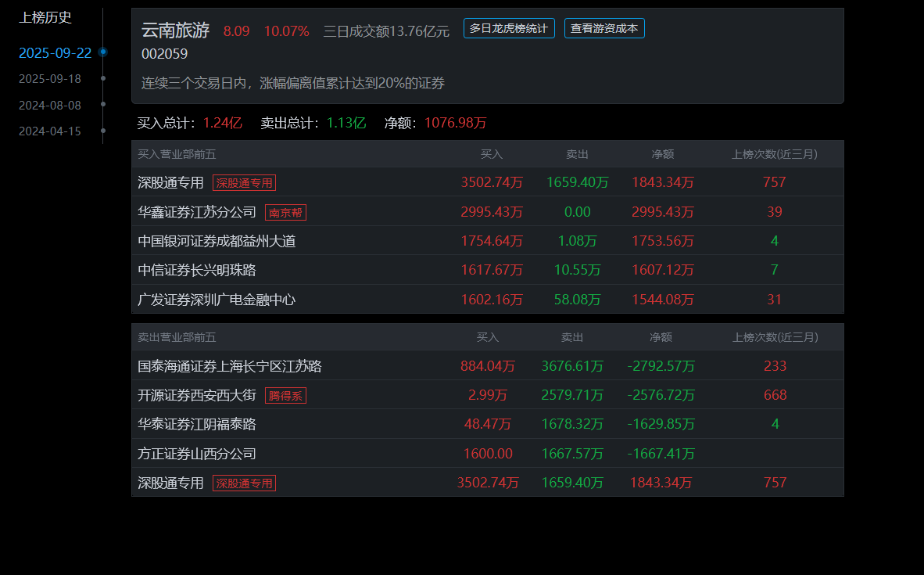The width and height of the screenshot is (924, 575).
Task: Click the 南京帮 tag
Action: (x=285, y=212)
